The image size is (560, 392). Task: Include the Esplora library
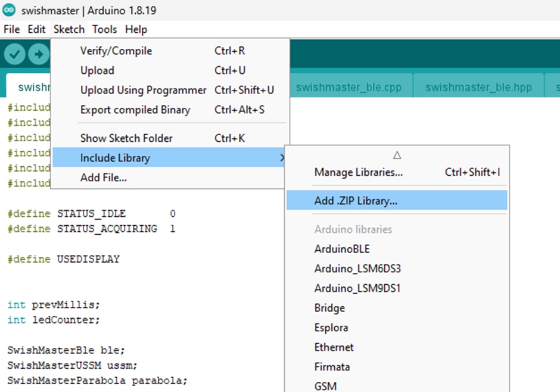pyautogui.click(x=397, y=328)
